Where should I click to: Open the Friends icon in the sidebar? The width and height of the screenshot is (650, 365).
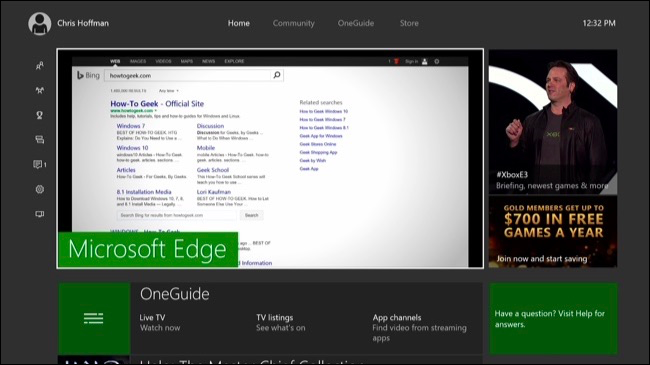point(39,66)
